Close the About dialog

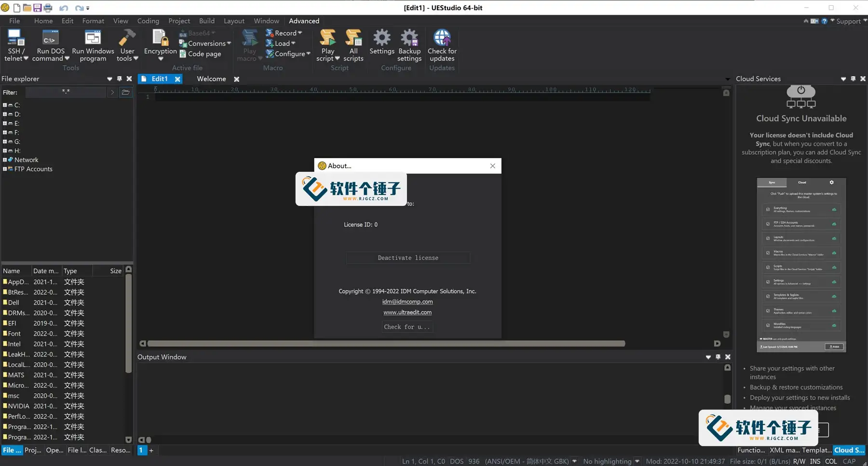[492, 166]
